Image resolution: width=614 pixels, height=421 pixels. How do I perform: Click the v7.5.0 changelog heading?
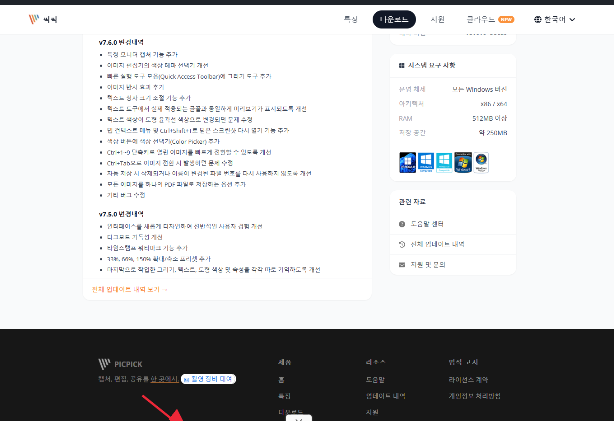121,214
